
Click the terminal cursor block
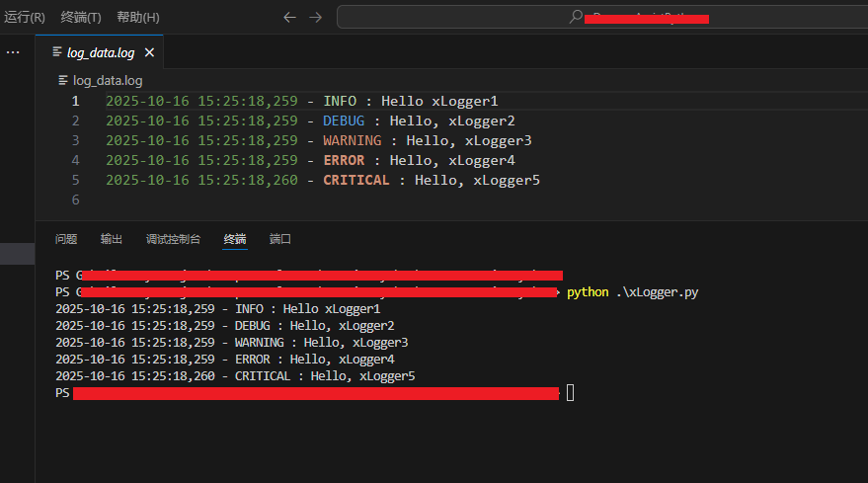(570, 393)
